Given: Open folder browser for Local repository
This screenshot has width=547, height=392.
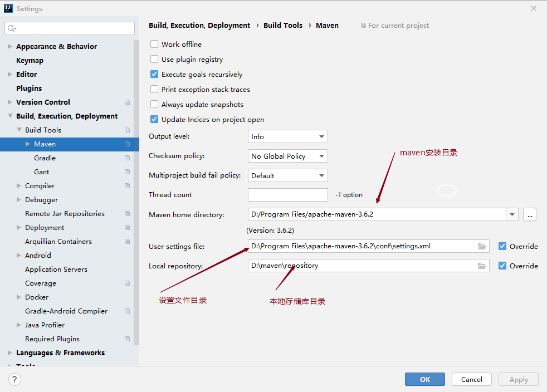Looking at the screenshot, I should (482, 266).
